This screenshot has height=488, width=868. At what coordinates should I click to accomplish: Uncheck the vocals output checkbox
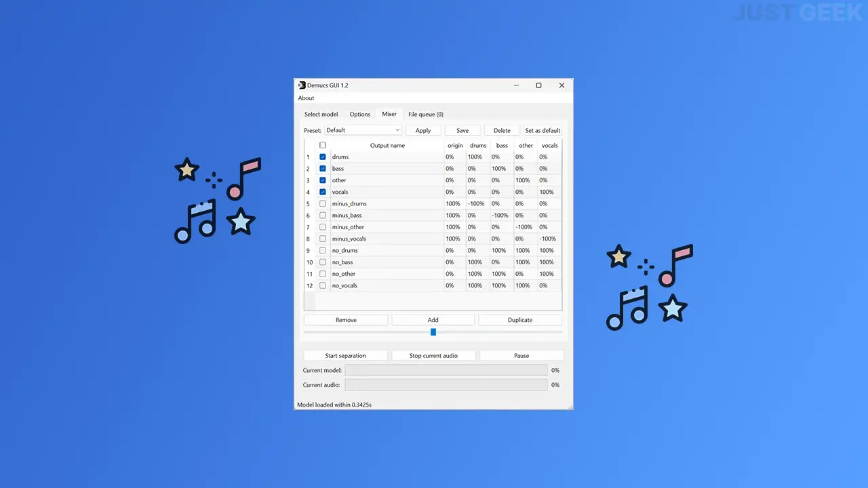coord(323,192)
